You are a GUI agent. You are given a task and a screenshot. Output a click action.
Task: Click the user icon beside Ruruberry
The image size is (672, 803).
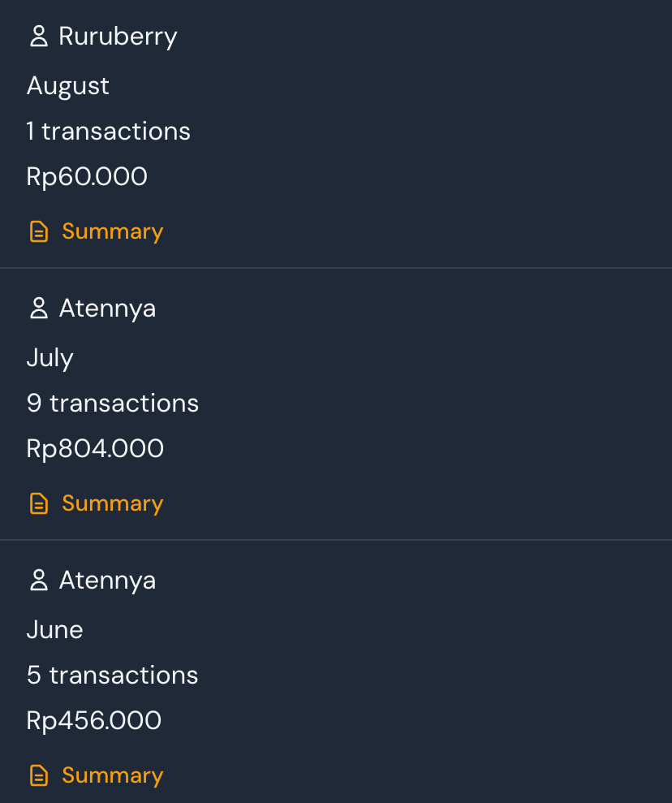pos(38,37)
